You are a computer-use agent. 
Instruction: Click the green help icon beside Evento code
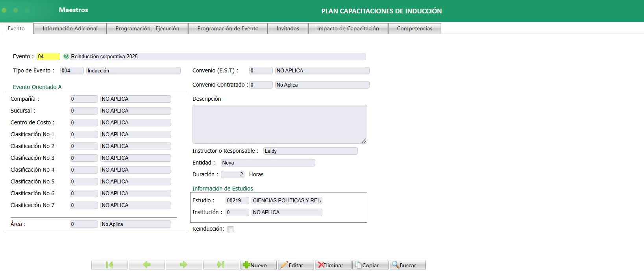[x=66, y=56]
